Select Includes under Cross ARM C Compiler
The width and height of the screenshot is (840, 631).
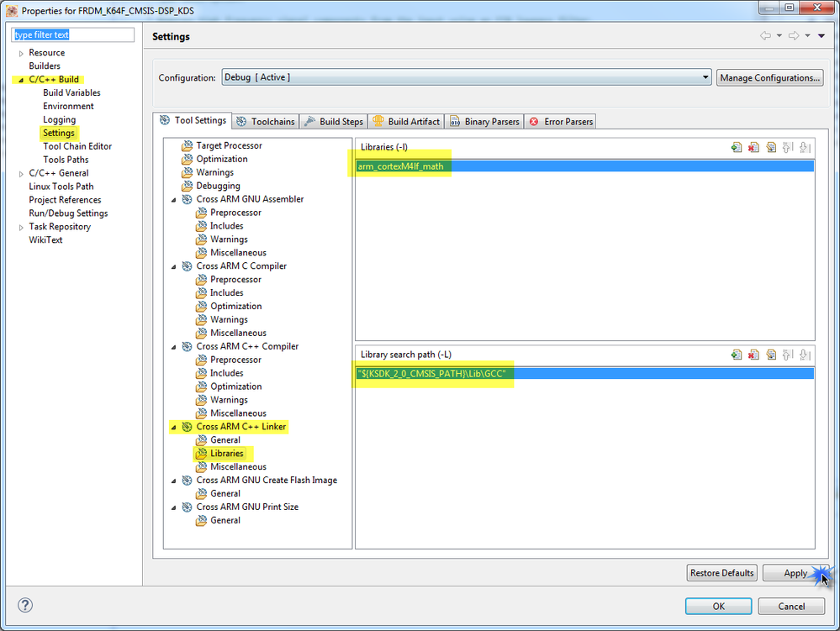227,292
